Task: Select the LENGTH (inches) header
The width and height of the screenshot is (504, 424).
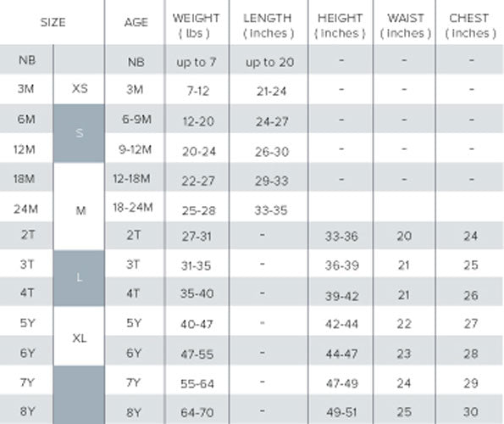Action: (x=268, y=25)
